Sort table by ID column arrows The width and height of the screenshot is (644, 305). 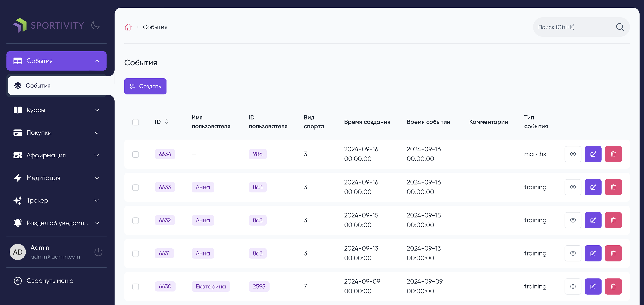[167, 121]
